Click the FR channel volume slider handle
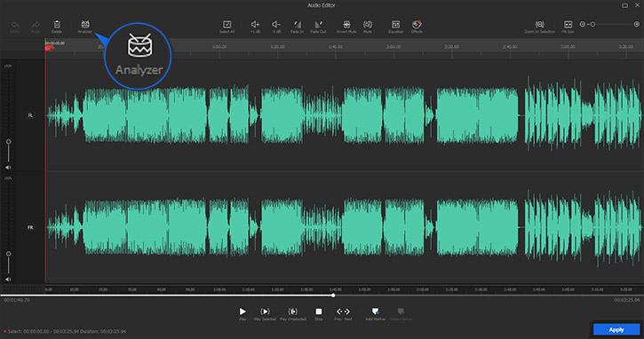This screenshot has height=339, width=644. click(8, 254)
